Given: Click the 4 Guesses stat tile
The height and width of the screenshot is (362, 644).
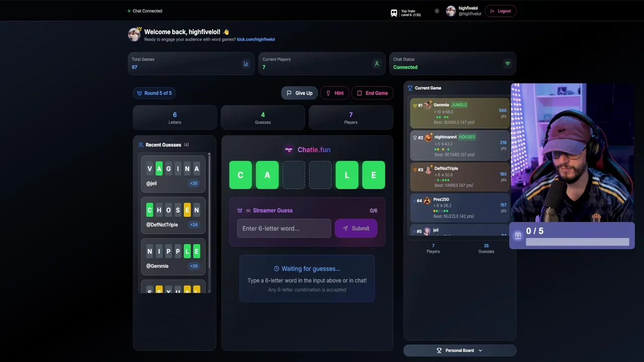Looking at the screenshot, I should pyautogui.click(x=263, y=118).
